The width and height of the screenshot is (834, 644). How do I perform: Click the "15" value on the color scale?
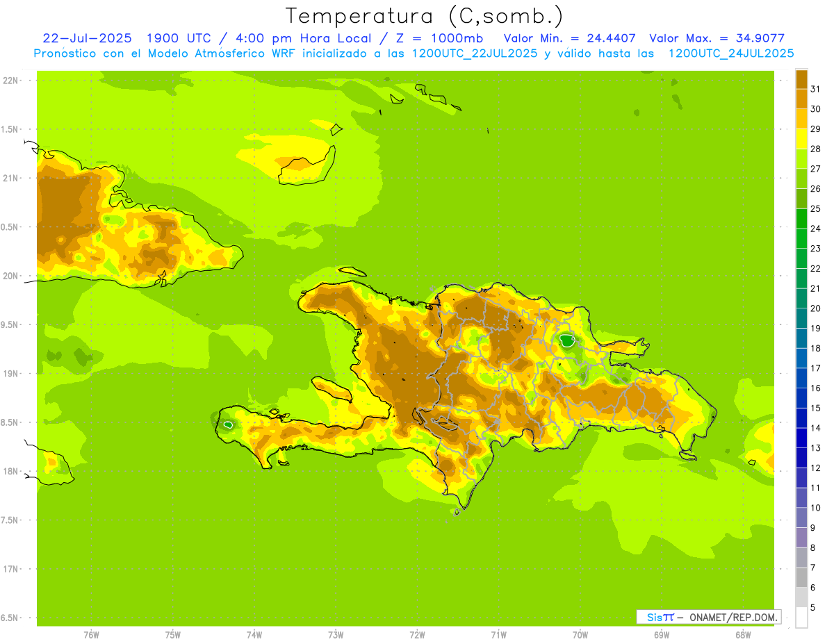816,408
